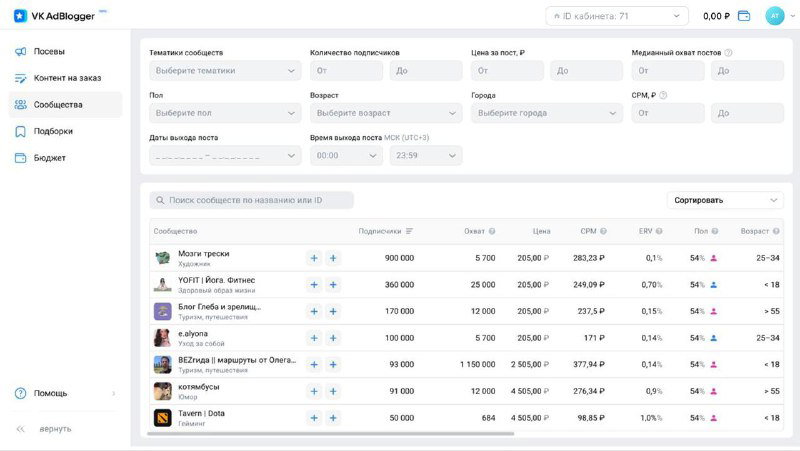Image resolution: width=800 pixels, height=451 pixels.
Task: Focus the community search field
Action: coord(252,200)
